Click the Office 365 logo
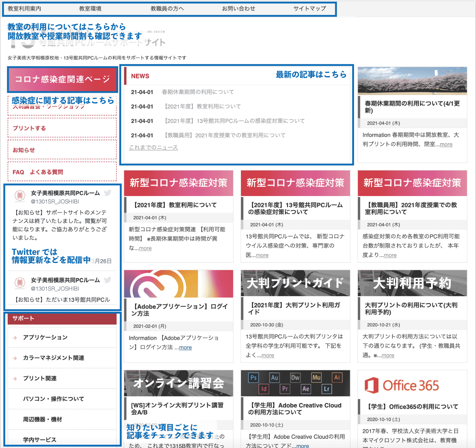Image resolution: width=476 pixels, height=448 pixels. pyautogui.click(x=402, y=385)
